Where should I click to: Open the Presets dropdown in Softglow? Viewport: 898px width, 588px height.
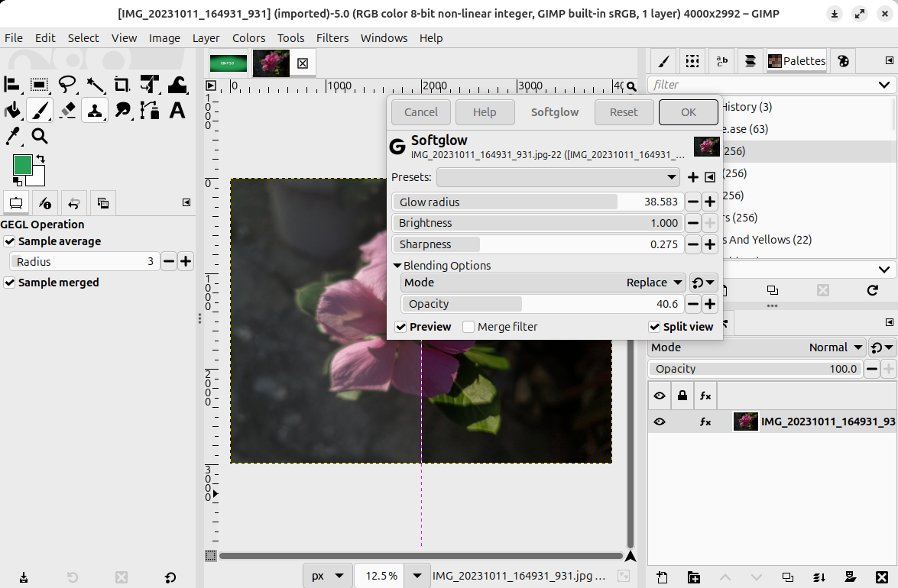(x=558, y=177)
